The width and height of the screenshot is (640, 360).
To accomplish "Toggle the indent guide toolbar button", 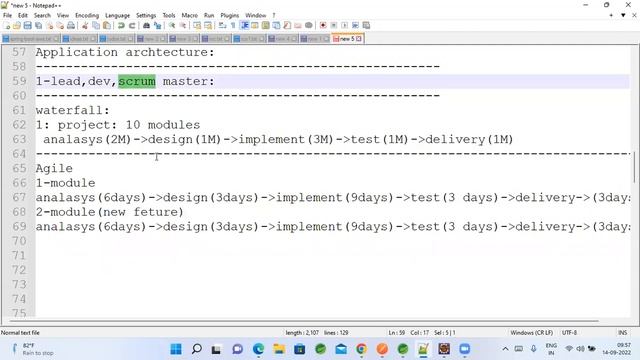I will (x=244, y=26).
